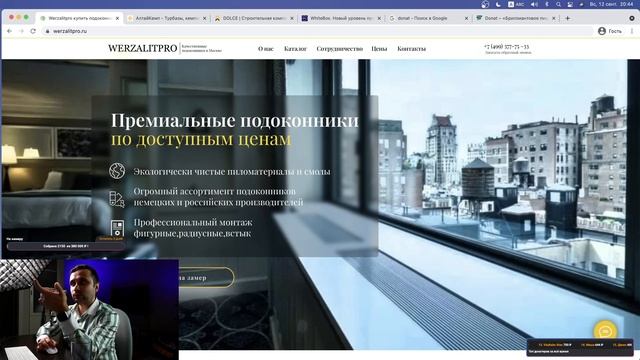This screenshot has height=360, width=640.
Task: Click the installation icon beside Профессиональный монтаж
Action: pos(117,228)
